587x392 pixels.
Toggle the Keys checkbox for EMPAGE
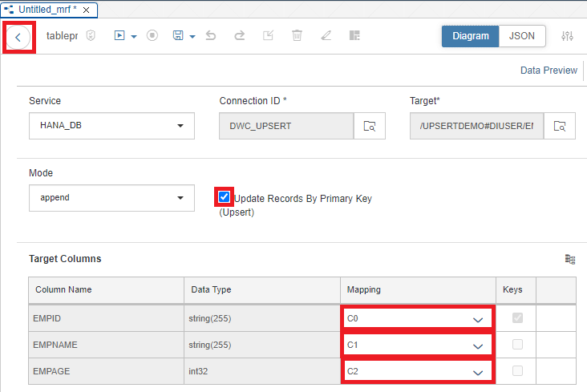pyautogui.click(x=517, y=371)
